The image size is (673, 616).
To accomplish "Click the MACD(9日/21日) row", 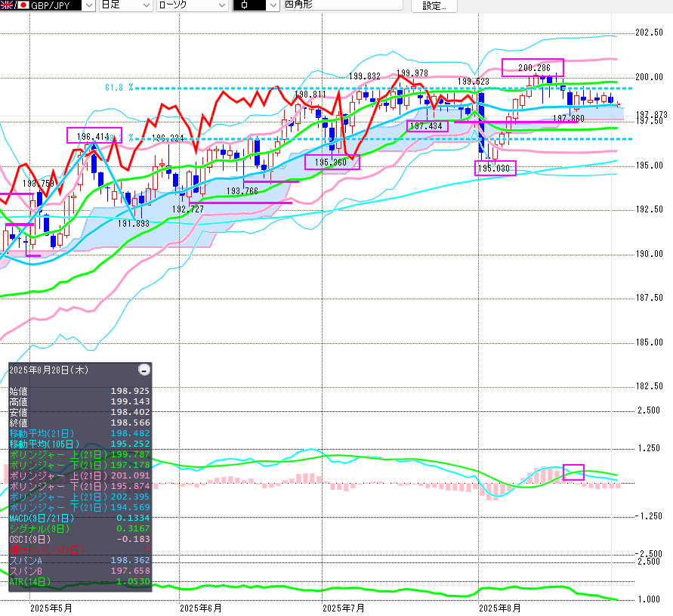I will coord(80,518).
